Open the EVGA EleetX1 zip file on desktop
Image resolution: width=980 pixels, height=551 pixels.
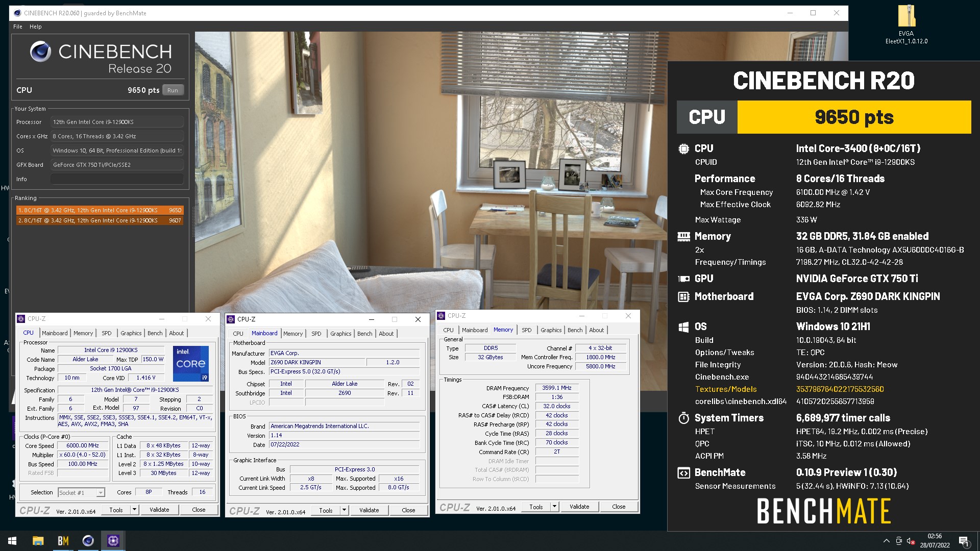pyautogui.click(x=906, y=24)
